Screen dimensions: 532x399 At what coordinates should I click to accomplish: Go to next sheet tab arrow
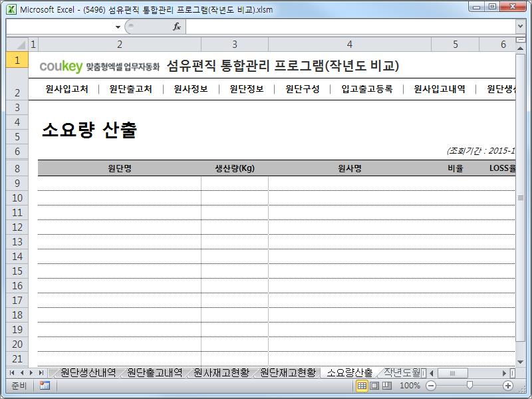click(x=31, y=373)
